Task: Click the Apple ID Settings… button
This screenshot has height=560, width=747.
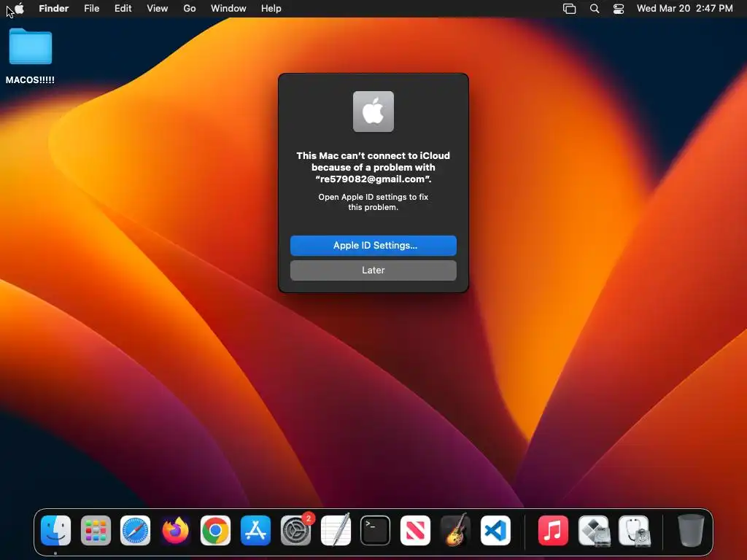Action: (373, 246)
